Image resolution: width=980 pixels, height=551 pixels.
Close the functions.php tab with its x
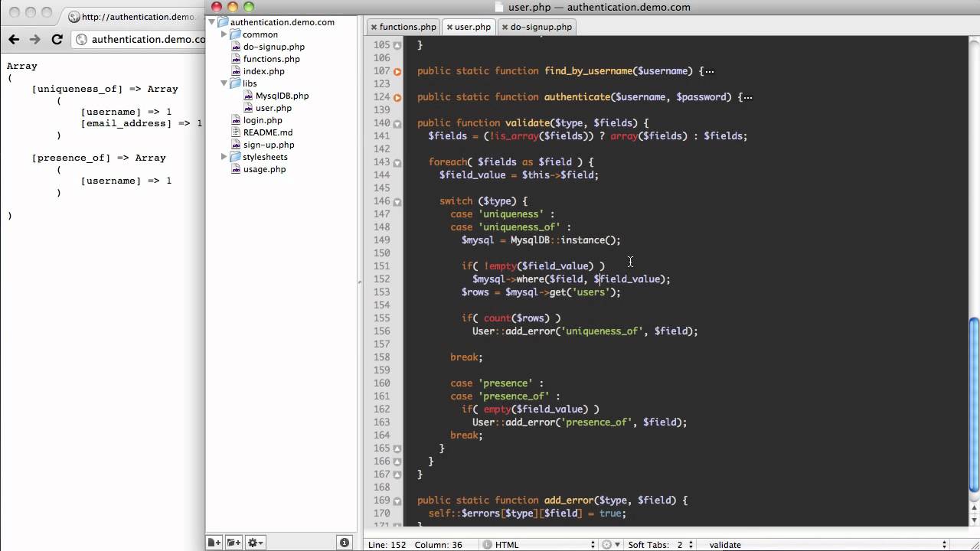coord(374,27)
